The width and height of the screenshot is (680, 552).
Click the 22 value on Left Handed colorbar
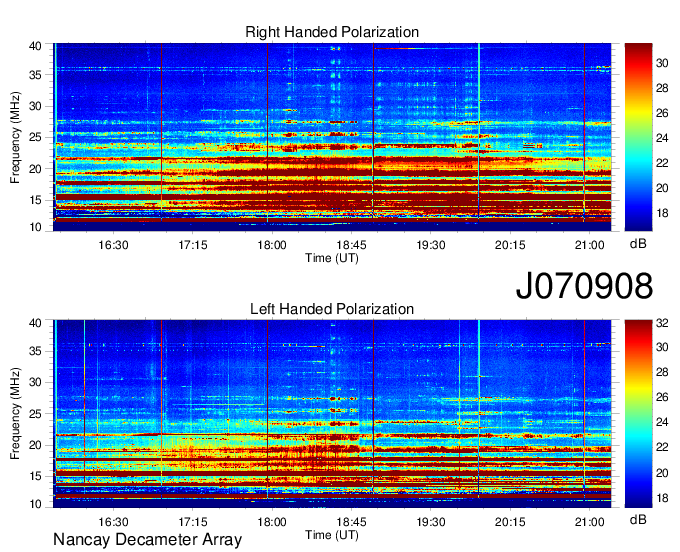coord(662,447)
